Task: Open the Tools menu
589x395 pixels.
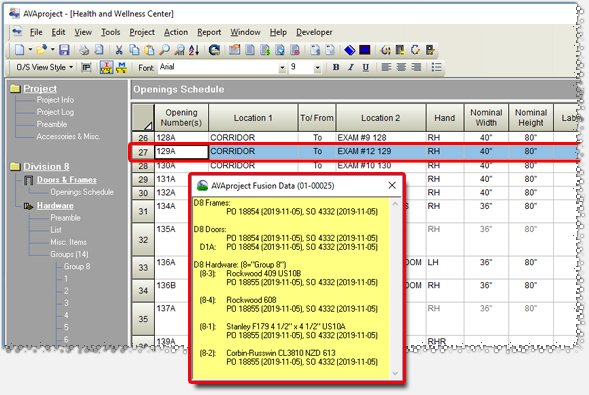Action: point(110,32)
